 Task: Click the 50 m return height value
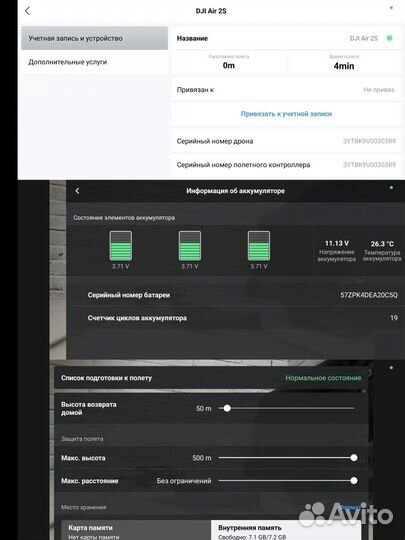(204, 408)
